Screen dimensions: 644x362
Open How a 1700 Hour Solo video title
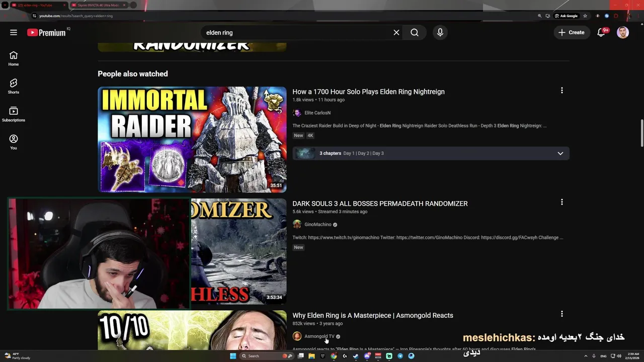coord(368,92)
